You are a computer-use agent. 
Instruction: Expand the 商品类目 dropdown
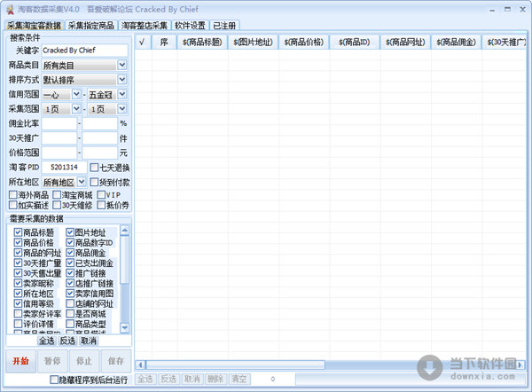tap(122, 65)
